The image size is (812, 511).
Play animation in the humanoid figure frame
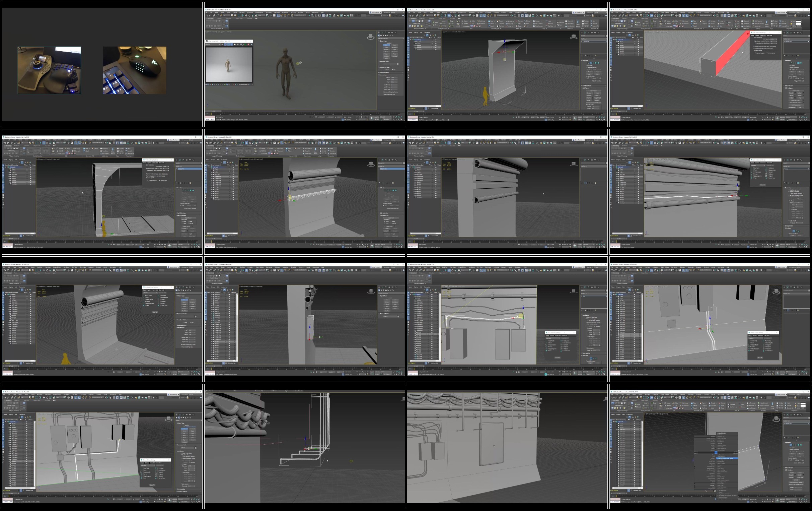[x=363, y=117]
